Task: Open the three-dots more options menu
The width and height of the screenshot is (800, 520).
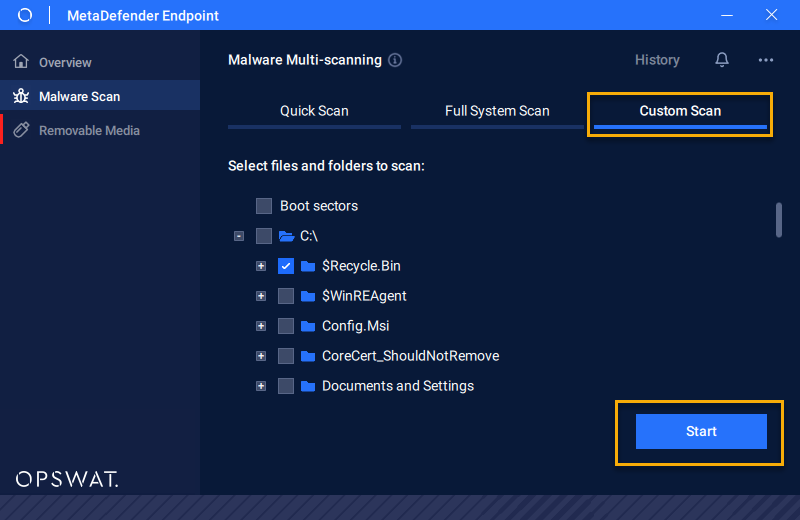Action: 765,60
